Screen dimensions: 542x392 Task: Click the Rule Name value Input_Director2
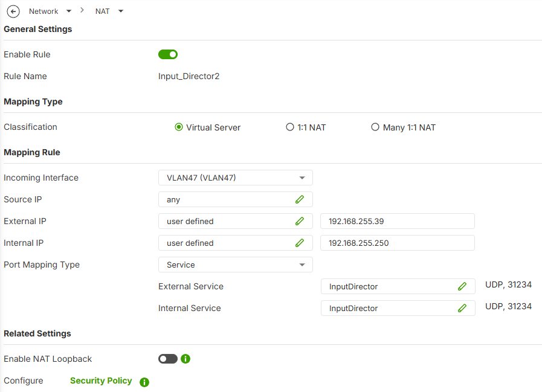tap(189, 76)
